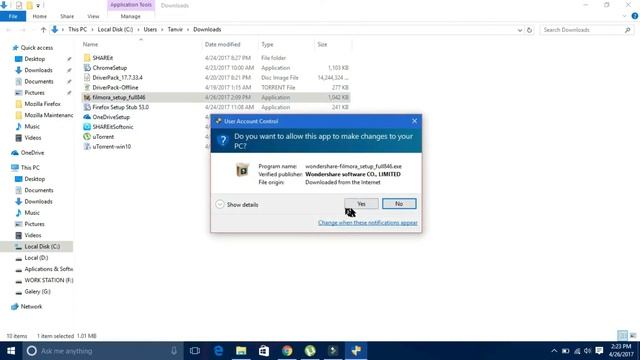Open the View ribbon tab
This screenshot has width=640, height=360.
[93, 16]
